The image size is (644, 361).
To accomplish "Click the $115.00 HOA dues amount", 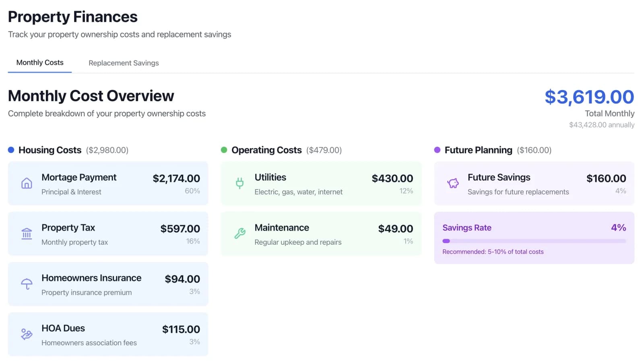I will coord(181,329).
